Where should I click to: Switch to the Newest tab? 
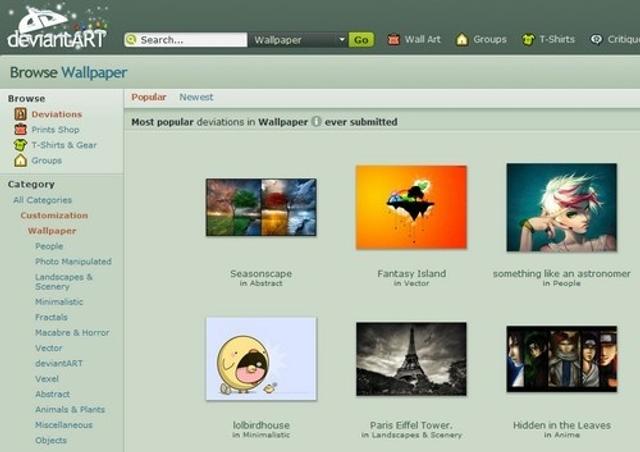pos(196,97)
